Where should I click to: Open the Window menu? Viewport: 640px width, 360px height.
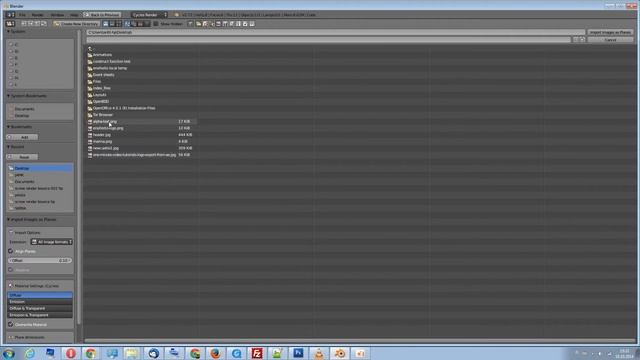[57, 15]
